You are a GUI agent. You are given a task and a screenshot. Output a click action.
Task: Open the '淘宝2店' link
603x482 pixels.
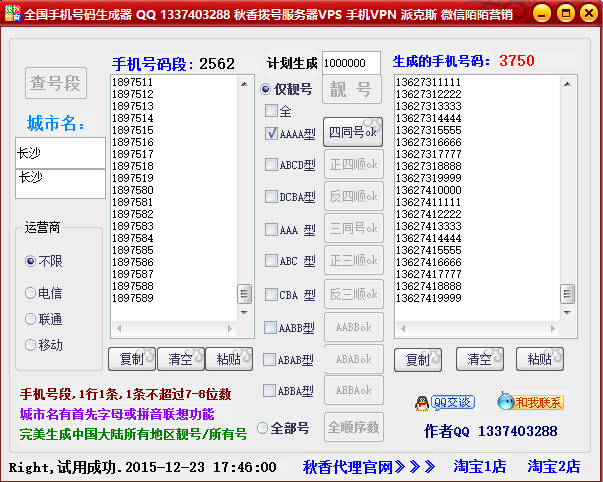pyautogui.click(x=554, y=466)
